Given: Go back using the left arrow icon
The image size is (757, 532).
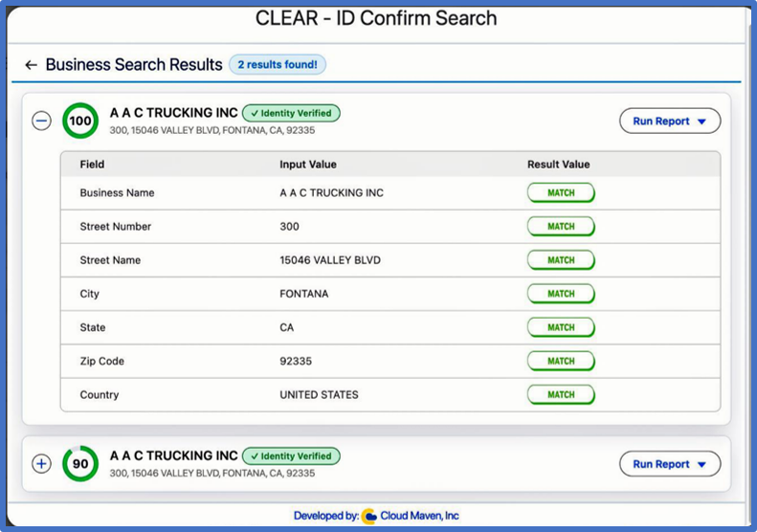Looking at the screenshot, I should click(32, 65).
